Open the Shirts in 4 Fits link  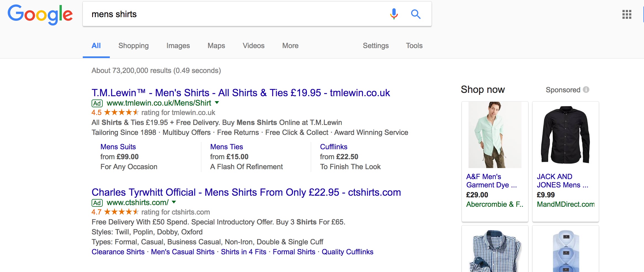point(244,252)
